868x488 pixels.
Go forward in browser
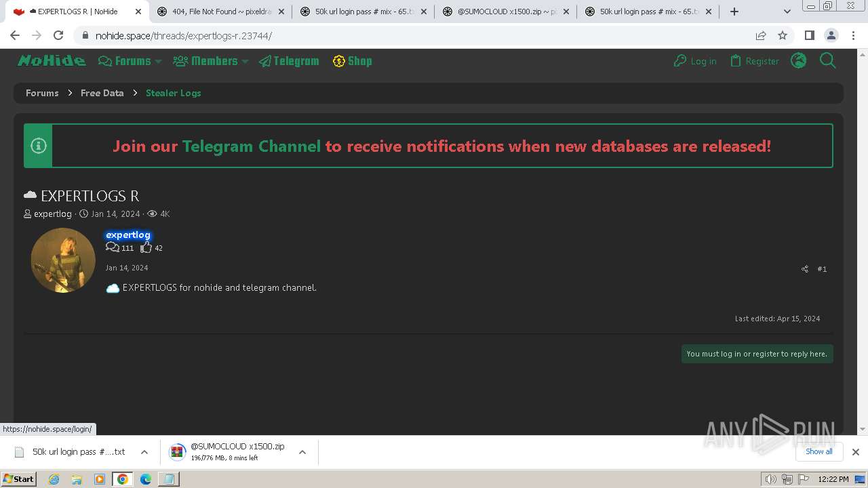click(37, 35)
